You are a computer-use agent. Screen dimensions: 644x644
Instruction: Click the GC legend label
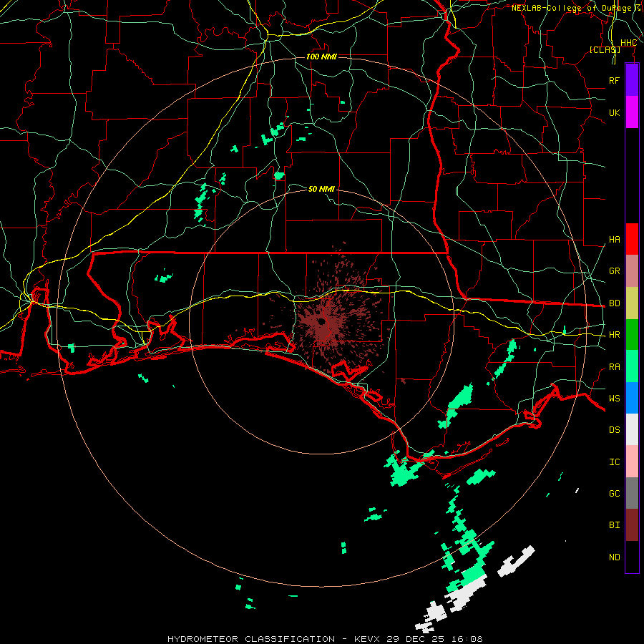(614, 493)
